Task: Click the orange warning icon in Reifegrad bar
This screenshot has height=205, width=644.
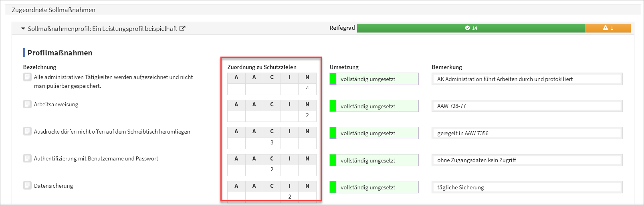Action: click(606, 28)
